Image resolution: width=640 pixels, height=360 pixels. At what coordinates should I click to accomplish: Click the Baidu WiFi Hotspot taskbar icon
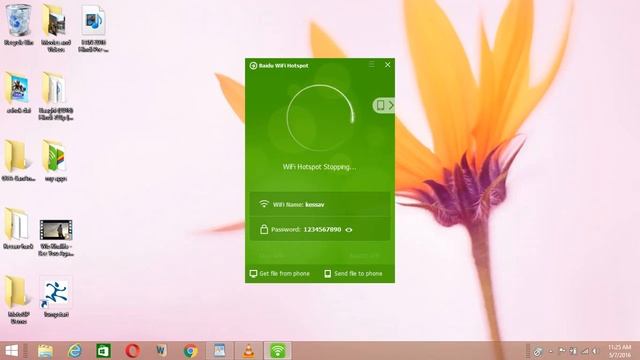tap(278, 351)
